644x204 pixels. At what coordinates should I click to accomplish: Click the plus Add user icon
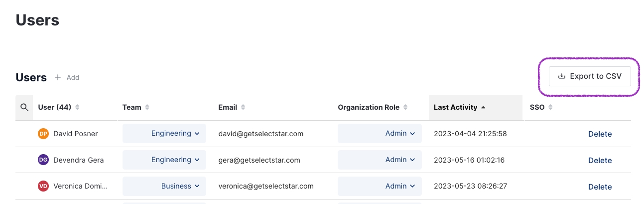pyautogui.click(x=58, y=78)
